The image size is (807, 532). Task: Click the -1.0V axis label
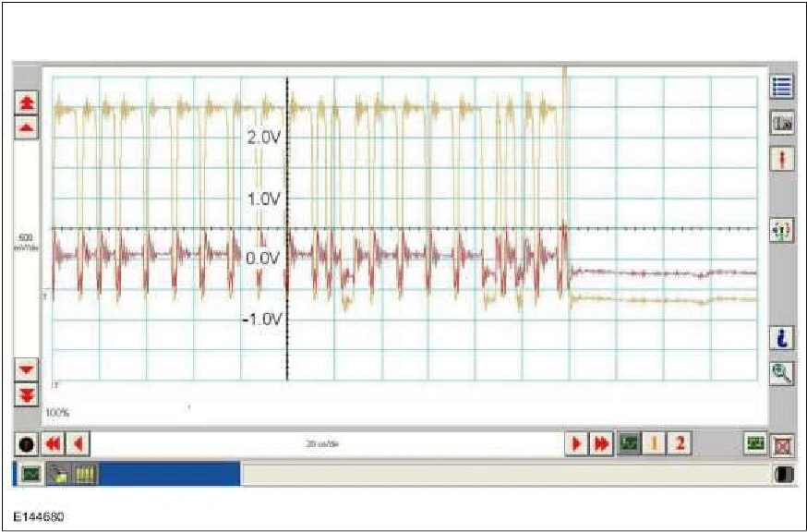[262, 320]
